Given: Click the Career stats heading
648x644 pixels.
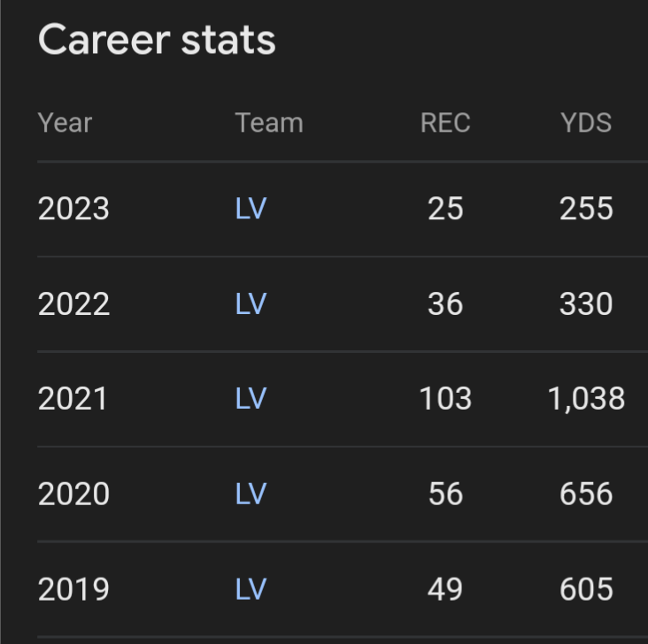Looking at the screenshot, I should coord(157,40).
